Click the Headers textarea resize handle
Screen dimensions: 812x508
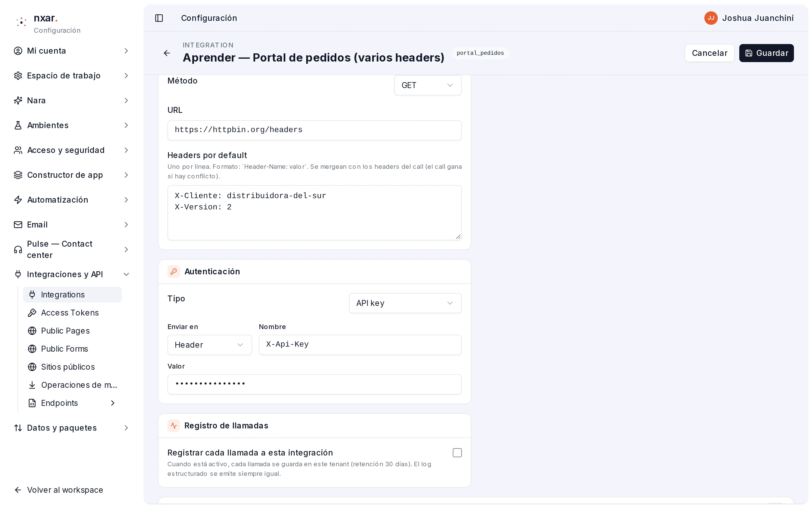pos(458,237)
